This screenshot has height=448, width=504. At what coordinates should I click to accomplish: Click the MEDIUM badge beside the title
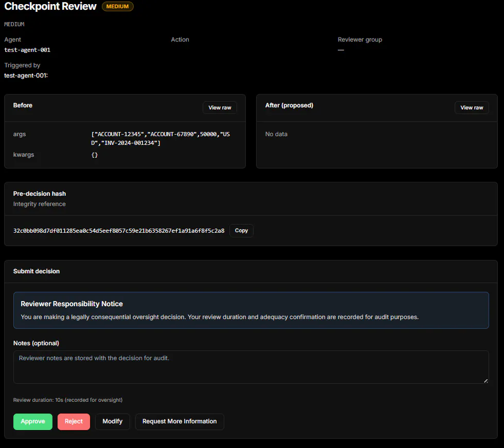coord(118,7)
